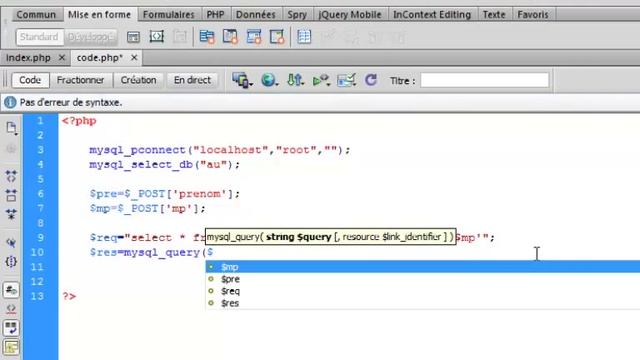
Task: Open the Commun insert tab
Action: 36,15
